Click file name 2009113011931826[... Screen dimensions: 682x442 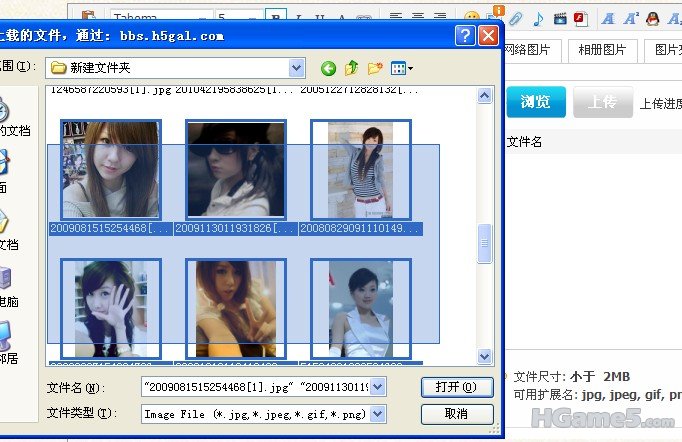(x=234, y=228)
